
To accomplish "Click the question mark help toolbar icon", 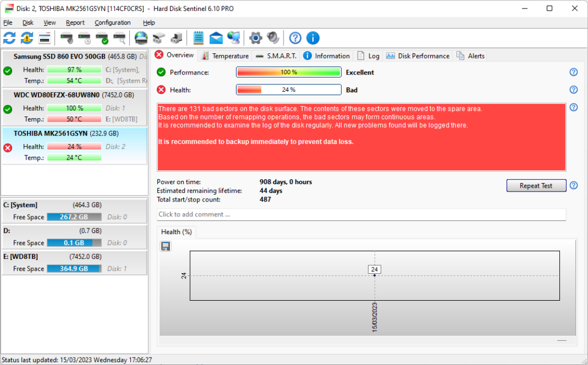I will (x=295, y=38).
